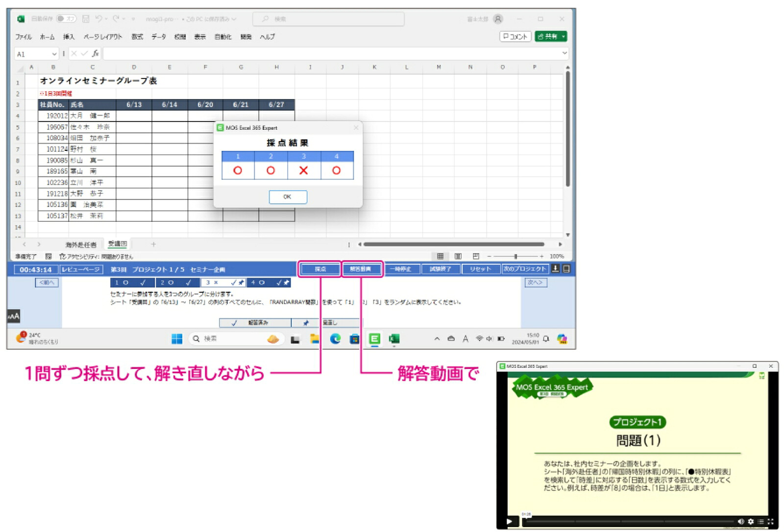This screenshot has width=784, height=532.
Task: Switch to the 海外赴任者 sheet tab
Action: click(81, 244)
